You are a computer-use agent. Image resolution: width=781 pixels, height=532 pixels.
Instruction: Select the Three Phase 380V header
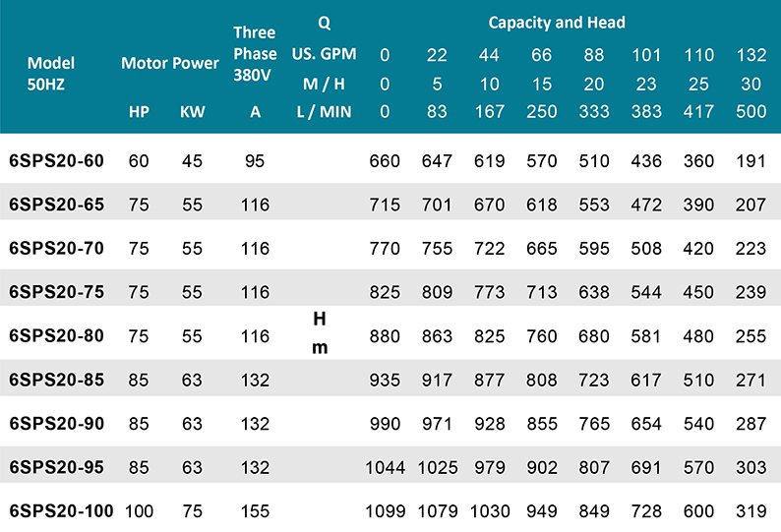(x=255, y=55)
